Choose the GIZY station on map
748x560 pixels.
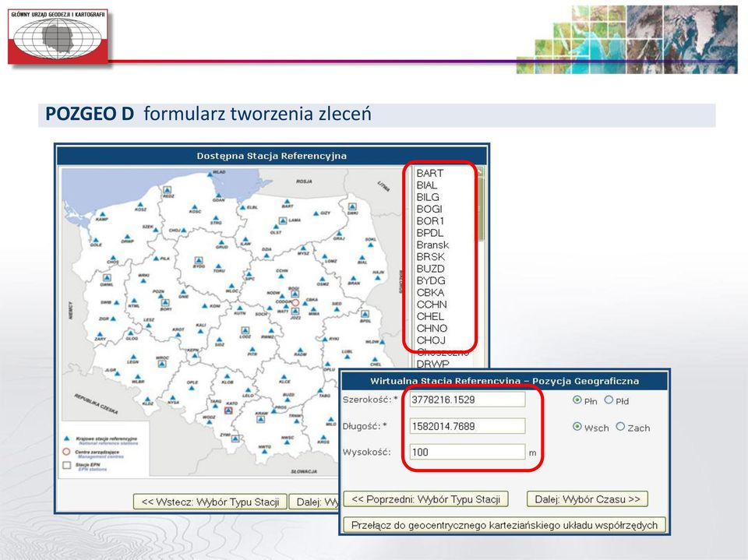[316, 213]
